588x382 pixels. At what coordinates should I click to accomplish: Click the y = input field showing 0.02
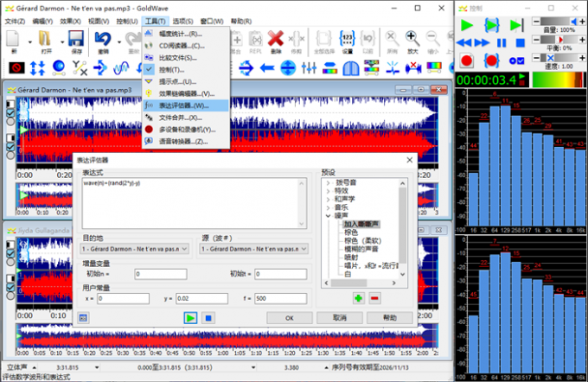pos(201,298)
